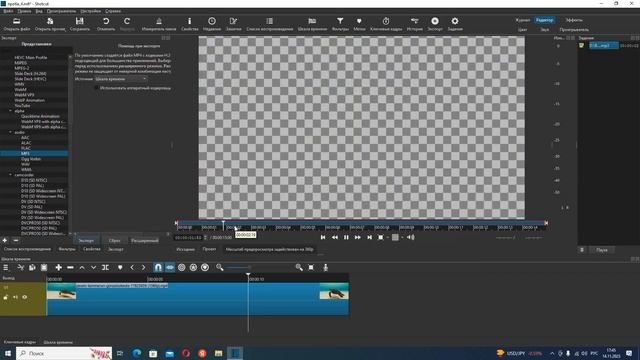Toggle timeline snapping magnet button

point(158,267)
